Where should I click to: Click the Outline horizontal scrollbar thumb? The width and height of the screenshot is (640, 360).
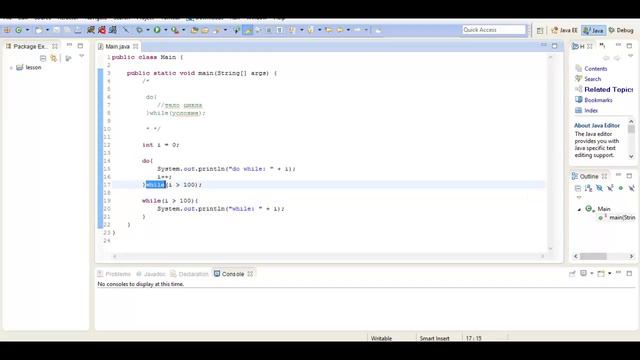(x=593, y=256)
